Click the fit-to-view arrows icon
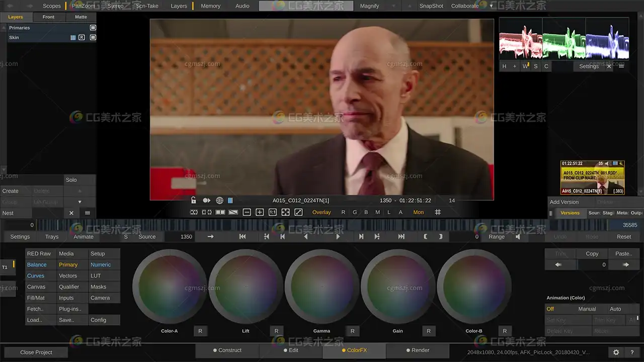The height and width of the screenshot is (362, 644). tap(285, 212)
